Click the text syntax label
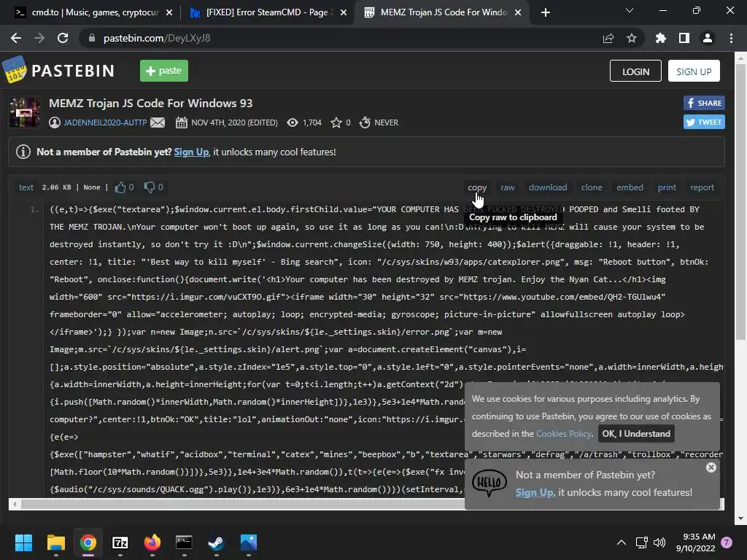The width and height of the screenshot is (747, 560). click(26, 187)
